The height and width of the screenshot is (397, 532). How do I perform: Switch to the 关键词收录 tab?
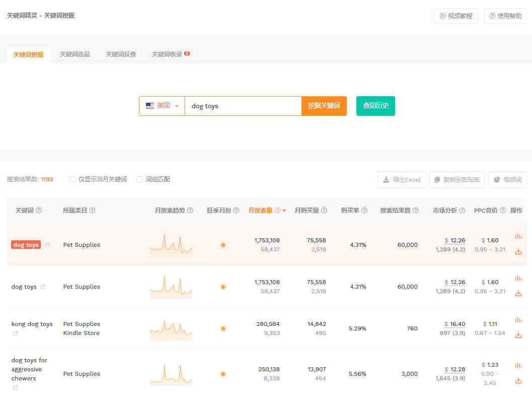point(167,54)
